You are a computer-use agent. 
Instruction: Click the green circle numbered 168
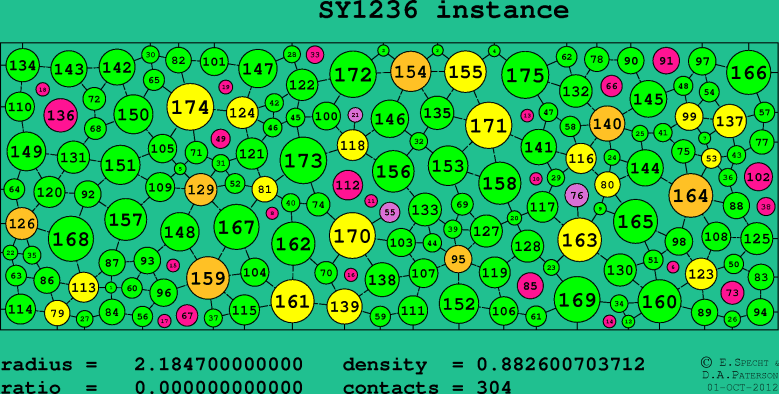pyautogui.click(x=72, y=239)
